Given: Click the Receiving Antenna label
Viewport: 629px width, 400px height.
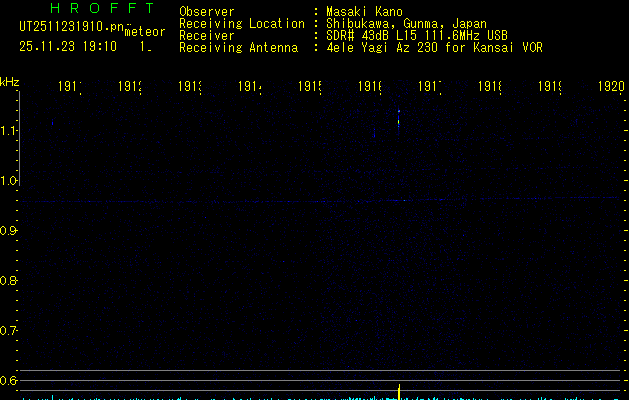Looking at the screenshot, I should tap(239, 47).
